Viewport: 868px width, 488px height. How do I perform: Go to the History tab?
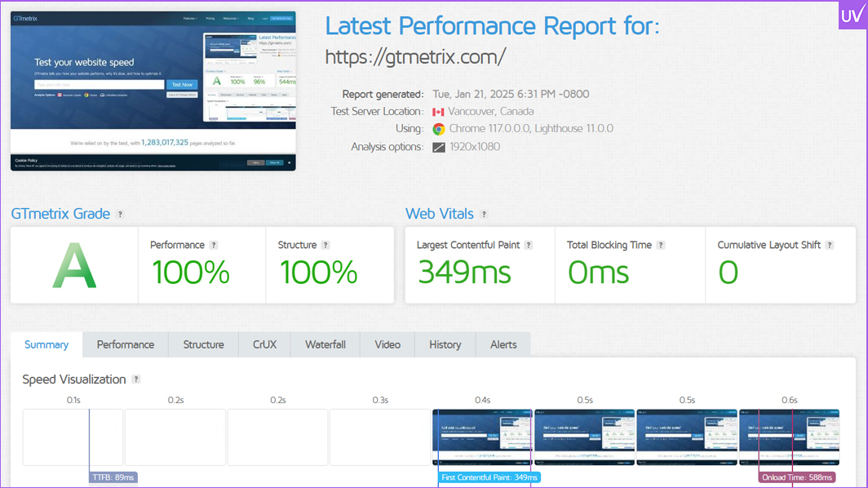pyautogui.click(x=445, y=344)
